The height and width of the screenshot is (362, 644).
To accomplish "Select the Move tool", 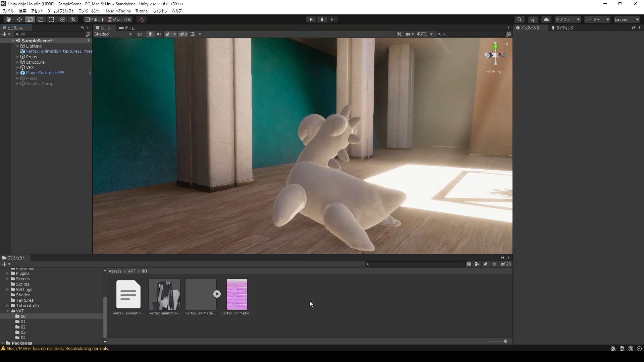I will click(19, 19).
